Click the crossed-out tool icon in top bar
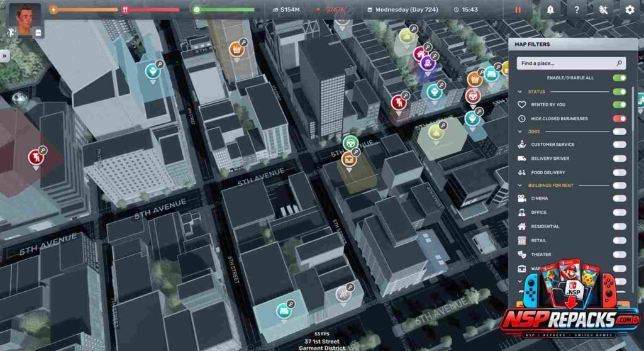The width and height of the screenshot is (644, 351). [603, 9]
